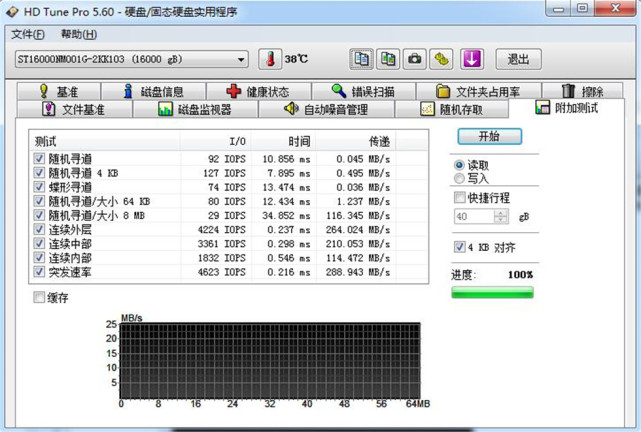
Task: Uncheck the 蝶形寻道 test checkbox
Action: pyautogui.click(x=40, y=186)
